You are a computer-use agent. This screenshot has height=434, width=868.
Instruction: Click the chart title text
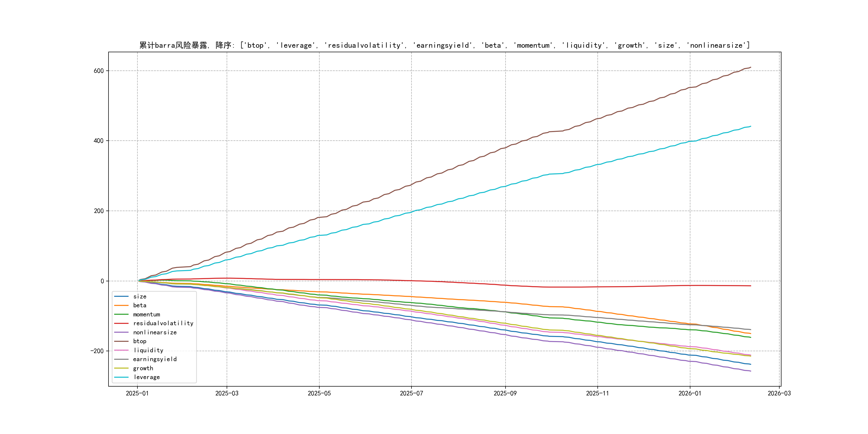[444, 45]
